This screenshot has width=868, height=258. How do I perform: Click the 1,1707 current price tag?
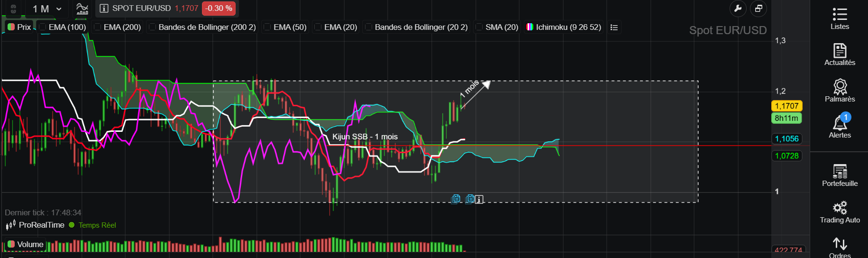(x=786, y=106)
